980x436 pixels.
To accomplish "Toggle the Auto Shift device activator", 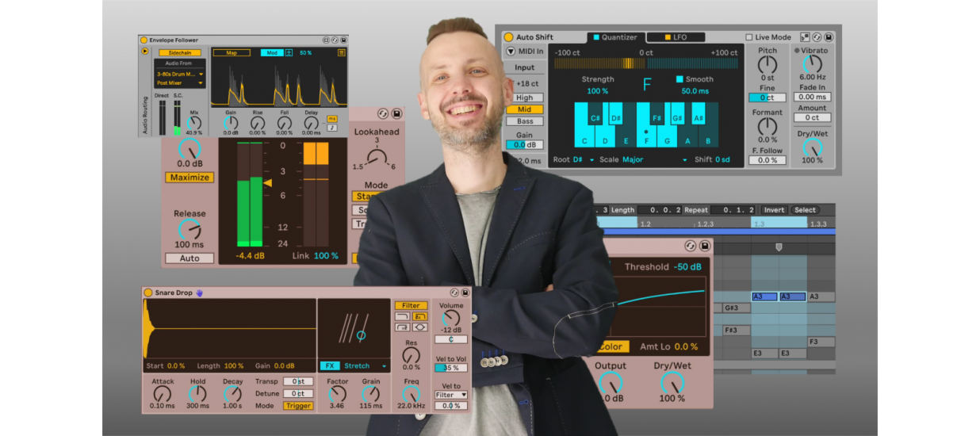I will [x=508, y=37].
